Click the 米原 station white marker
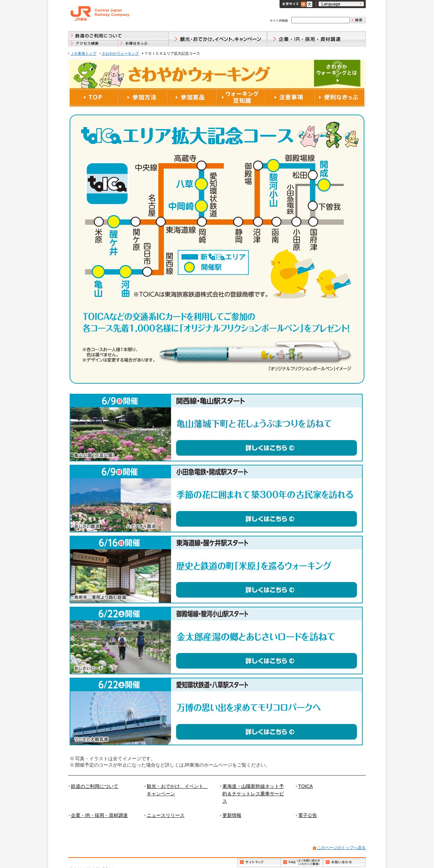Image resolution: width=434 pixels, height=868 pixels. click(98, 222)
